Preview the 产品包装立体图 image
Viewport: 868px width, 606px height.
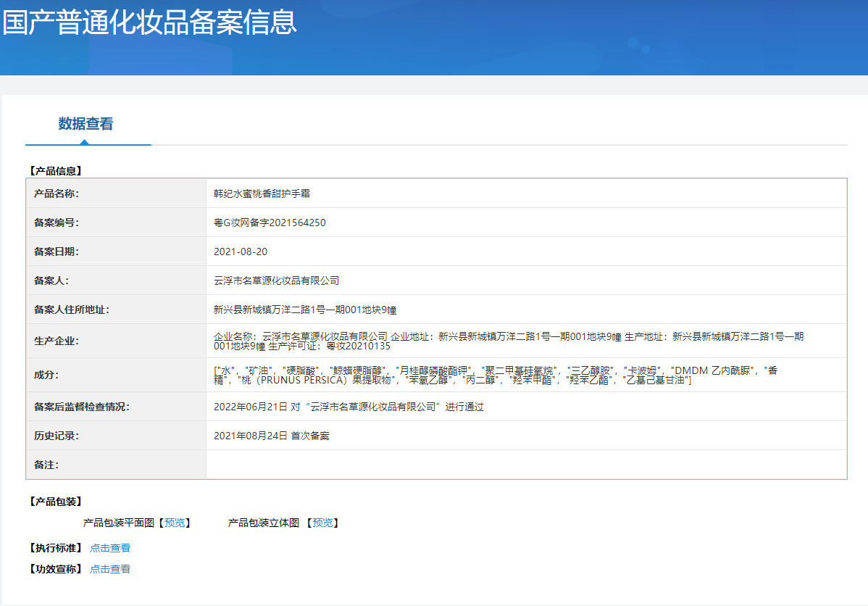point(322,523)
